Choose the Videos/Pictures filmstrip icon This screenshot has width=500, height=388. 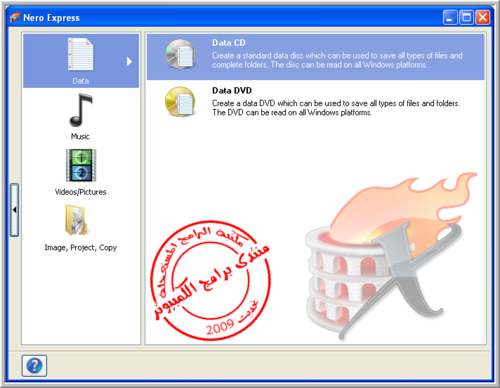pos(81,165)
